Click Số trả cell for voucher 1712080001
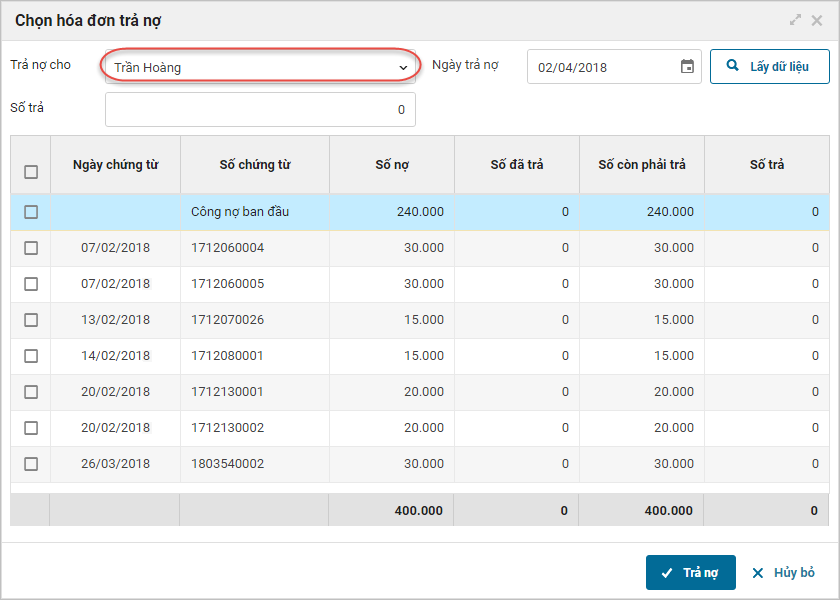Viewport: 840px width, 600px height. click(x=767, y=356)
